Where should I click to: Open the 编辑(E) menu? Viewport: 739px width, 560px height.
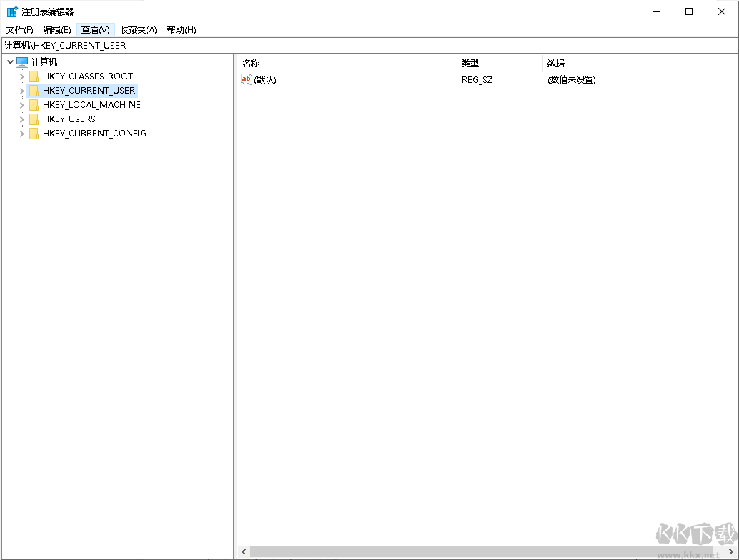[x=56, y=29]
